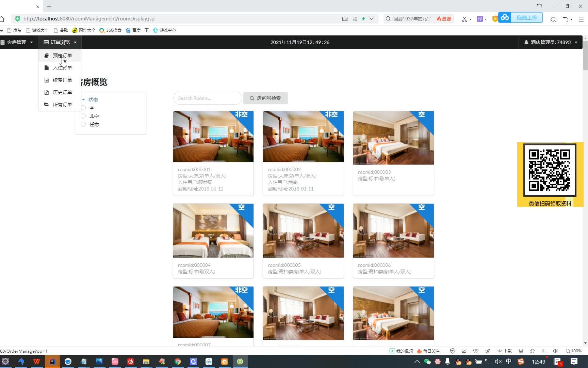Image resolution: width=588 pixels, height=368 pixels.
Task: Open room 000002 thumbnail image
Action: (x=303, y=137)
